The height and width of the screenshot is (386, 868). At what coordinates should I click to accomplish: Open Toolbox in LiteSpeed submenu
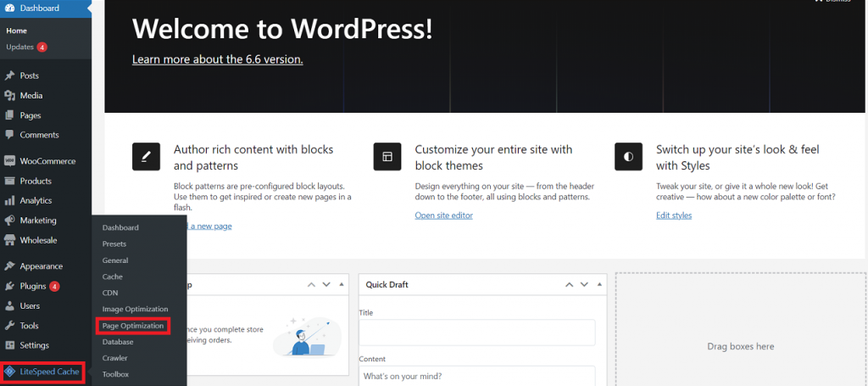(x=115, y=374)
